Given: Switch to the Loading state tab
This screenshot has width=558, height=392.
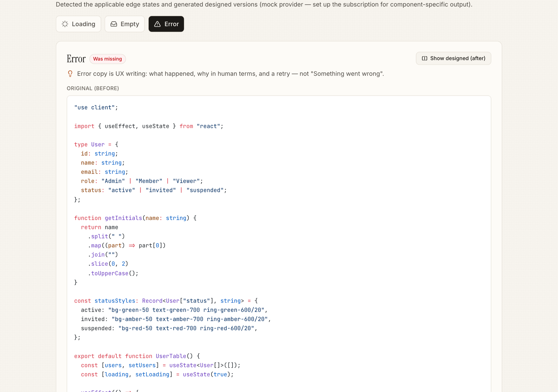Looking at the screenshot, I should (x=78, y=24).
